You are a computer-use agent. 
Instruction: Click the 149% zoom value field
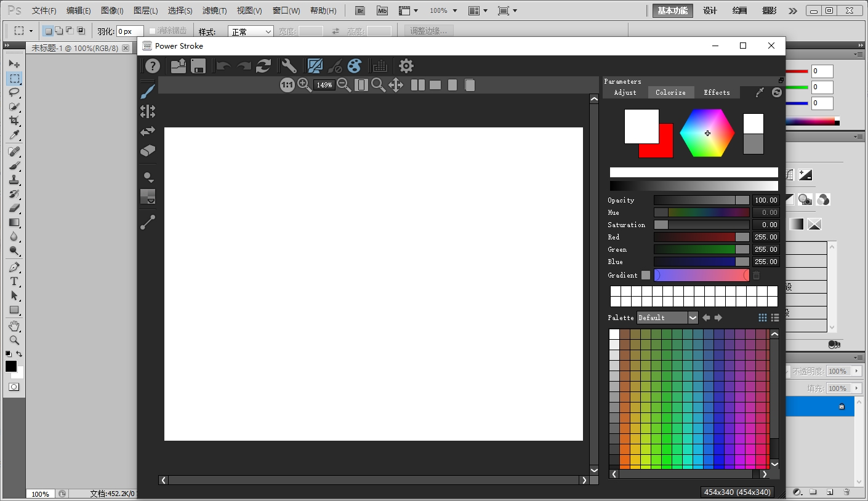(324, 85)
